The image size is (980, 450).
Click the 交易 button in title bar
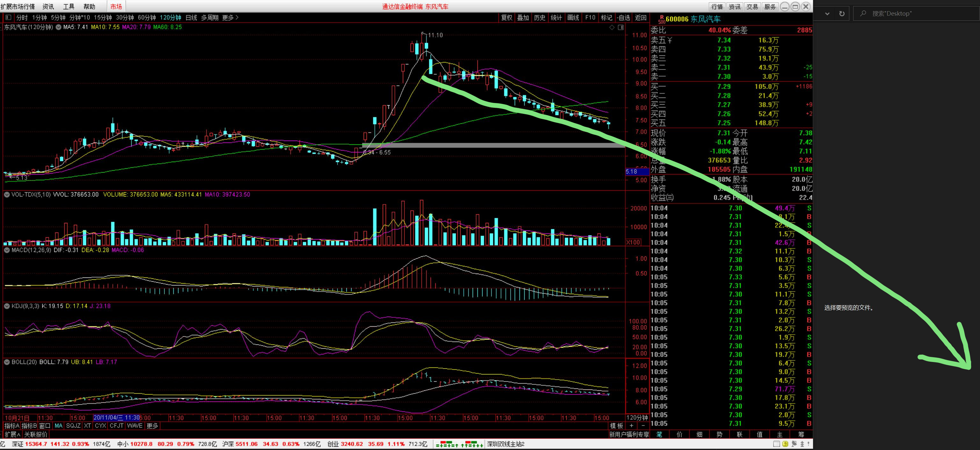(752, 7)
